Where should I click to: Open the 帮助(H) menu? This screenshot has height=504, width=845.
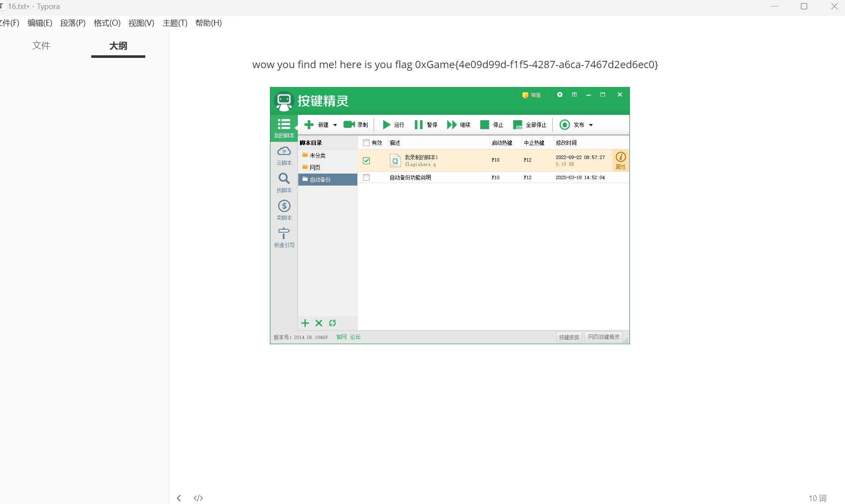[x=209, y=23]
